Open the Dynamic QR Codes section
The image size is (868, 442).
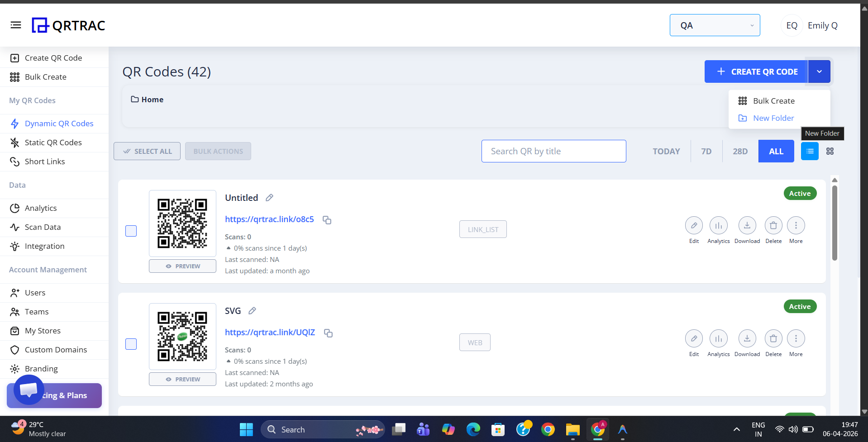(58, 123)
